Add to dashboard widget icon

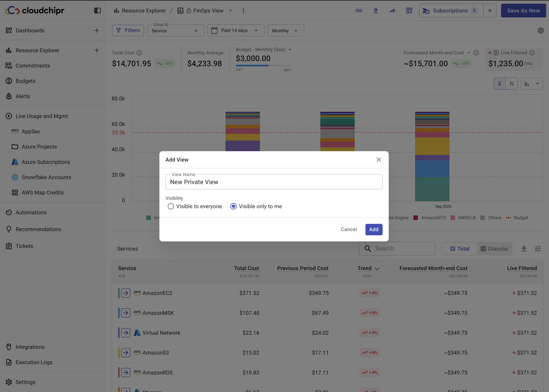tap(409, 10)
